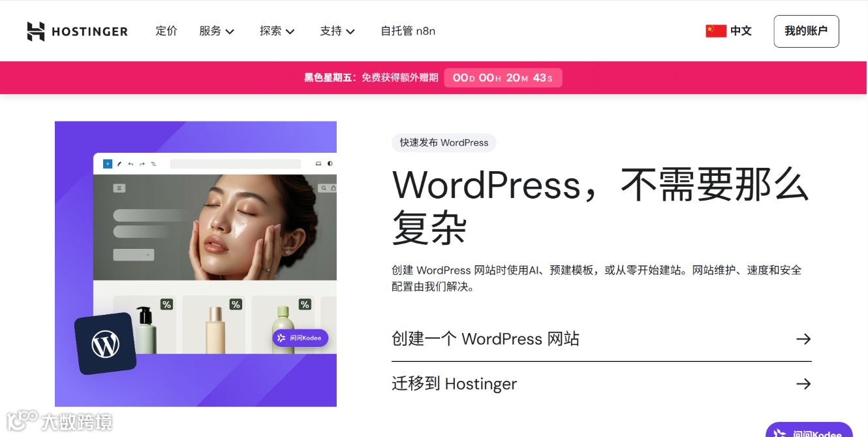Click the gray arrow button in the mockup hero
868x437 pixels.
(134, 255)
